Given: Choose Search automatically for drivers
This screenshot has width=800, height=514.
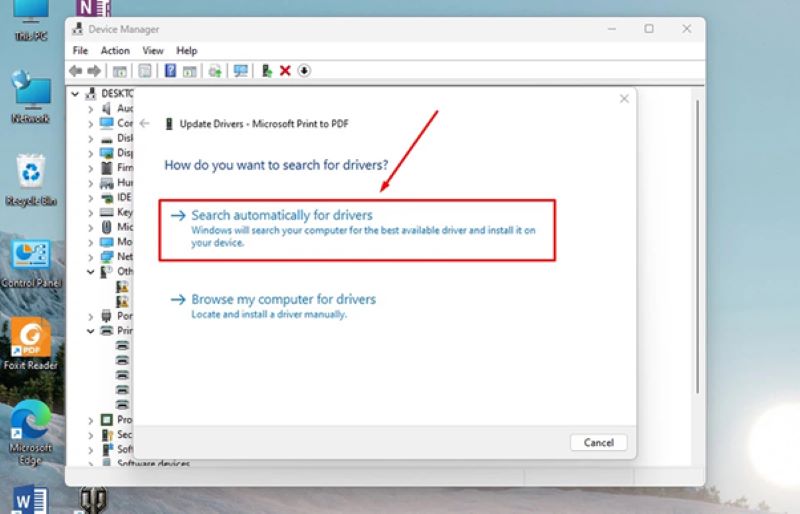Looking at the screenshot, I should click(x=281, y=215).
